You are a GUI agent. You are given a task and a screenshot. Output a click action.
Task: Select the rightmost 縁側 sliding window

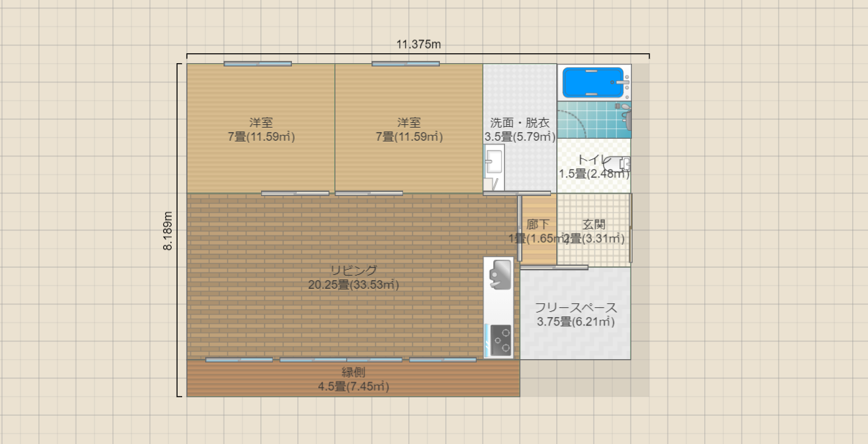(443, 360)
